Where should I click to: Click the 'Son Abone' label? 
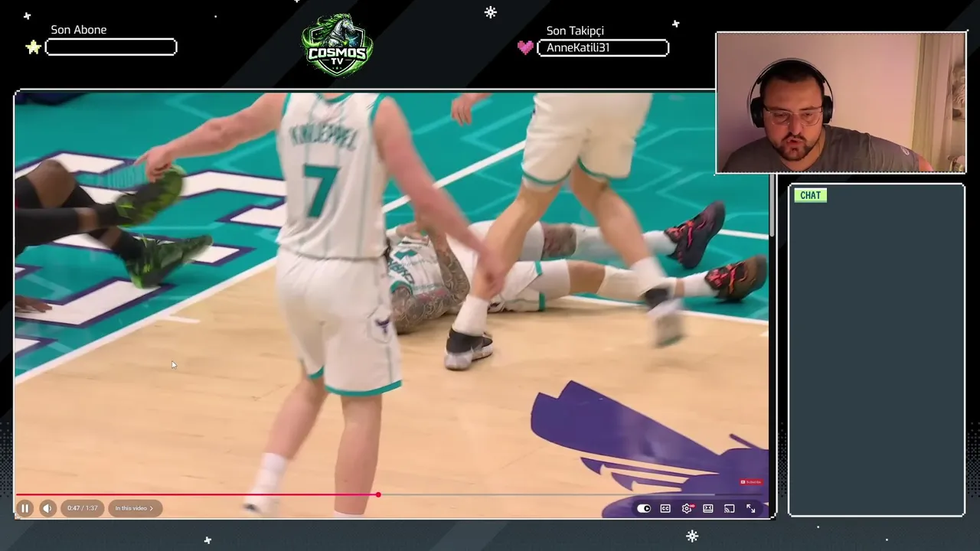(x=79, y=30)
